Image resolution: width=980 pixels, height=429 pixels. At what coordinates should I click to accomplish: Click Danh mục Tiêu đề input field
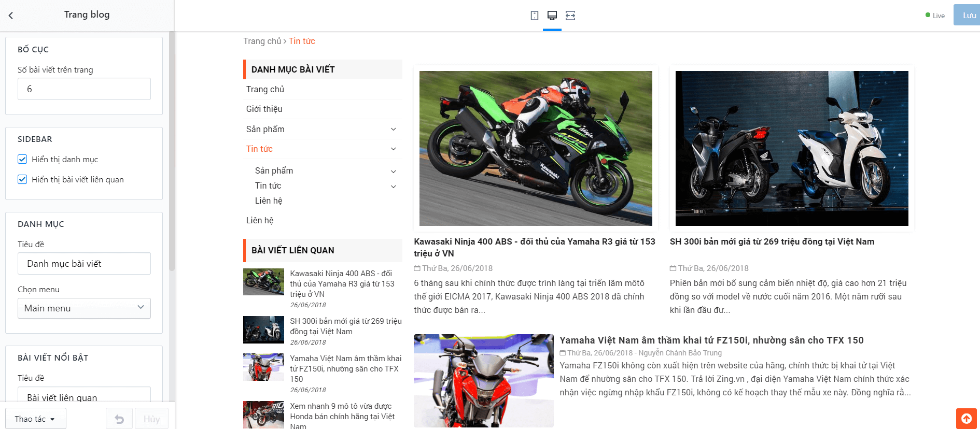point(84,263)
